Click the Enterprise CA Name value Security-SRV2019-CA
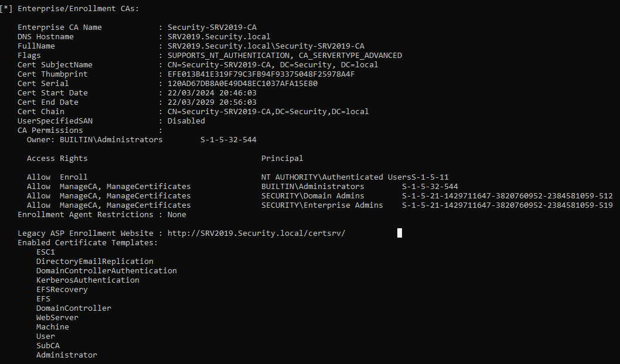Screen dimensions: 620x364 [x=212, y=28]
